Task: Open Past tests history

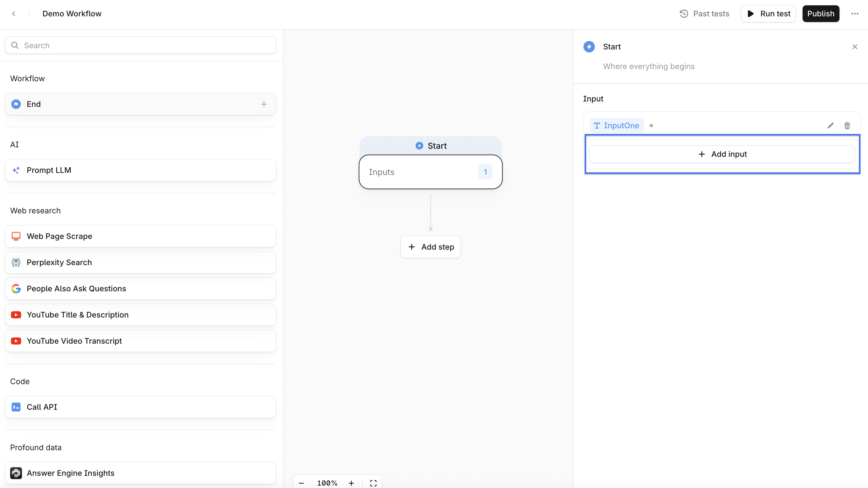Action: pyautogui.click(x=705, y=14)
